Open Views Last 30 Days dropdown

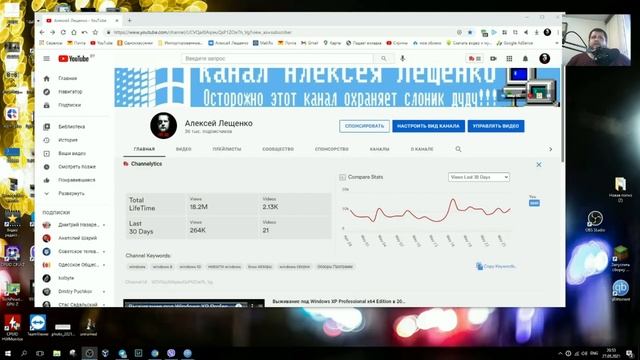tap(479, 177)
